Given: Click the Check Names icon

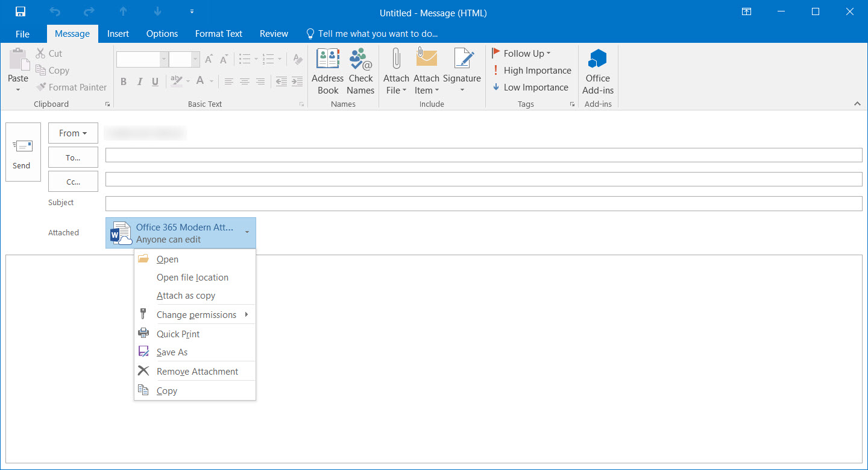Looking at the screenshot, I should pyautogui.click(x=360, y=71).
